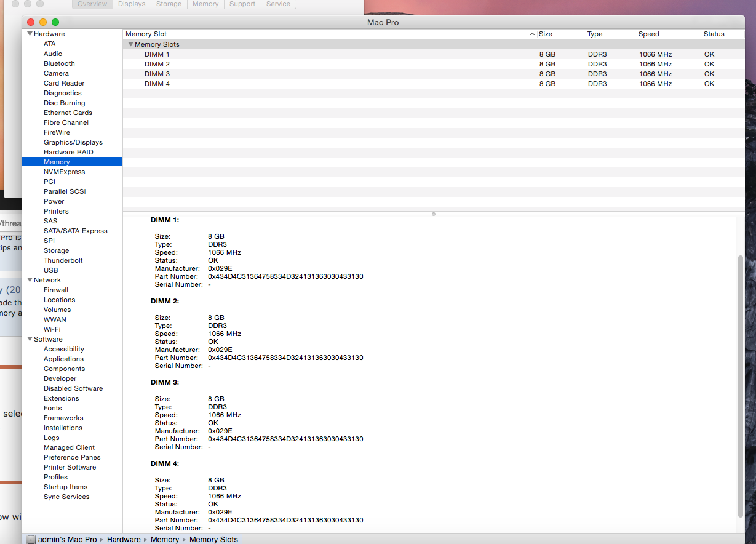Select Disabled Software under Software
The height and width of the screenshot is (544, 756).
[x=73, y=388]
